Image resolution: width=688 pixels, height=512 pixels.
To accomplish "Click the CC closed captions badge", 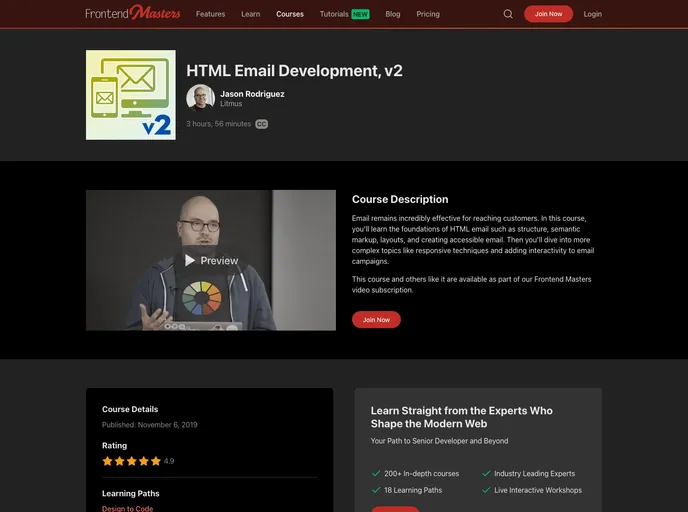I will 262,124.
